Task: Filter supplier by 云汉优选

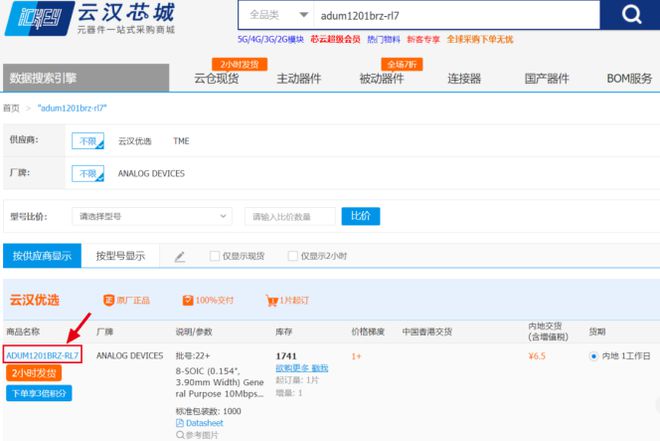Action: click(x=135, y=141)
